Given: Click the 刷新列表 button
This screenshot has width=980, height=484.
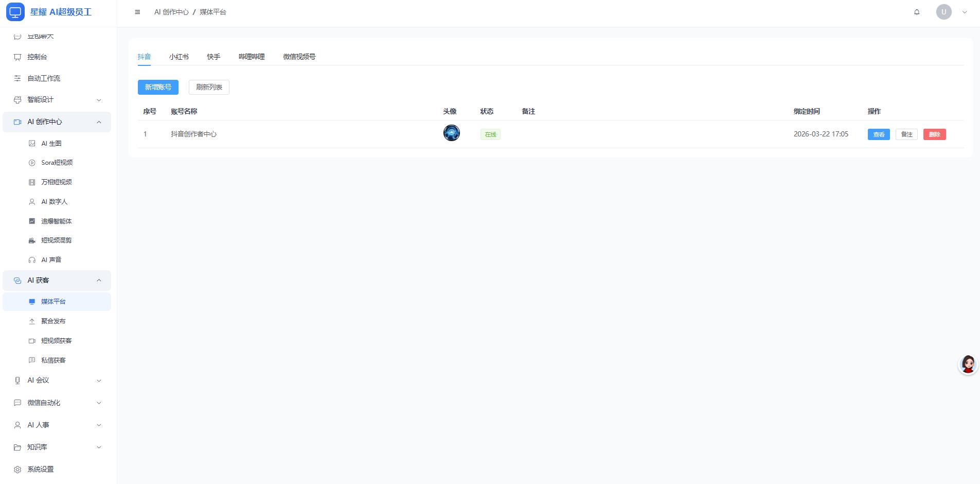Looking at the screenshot, I should (209, 88).
